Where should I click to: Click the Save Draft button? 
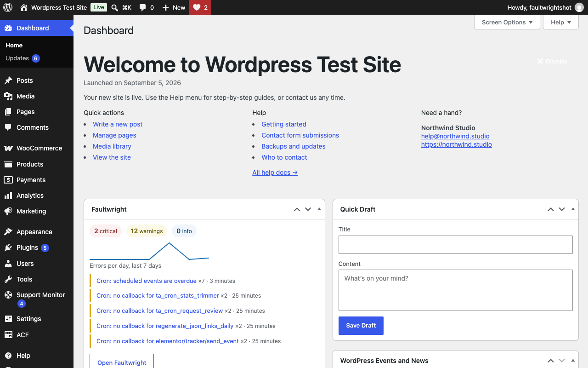361,326
